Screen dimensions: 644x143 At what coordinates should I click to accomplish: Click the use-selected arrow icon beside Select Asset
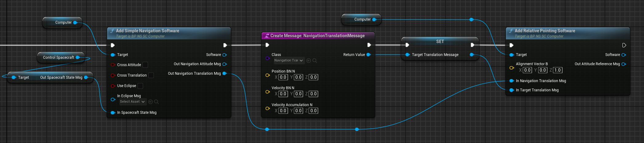point(150,102)
